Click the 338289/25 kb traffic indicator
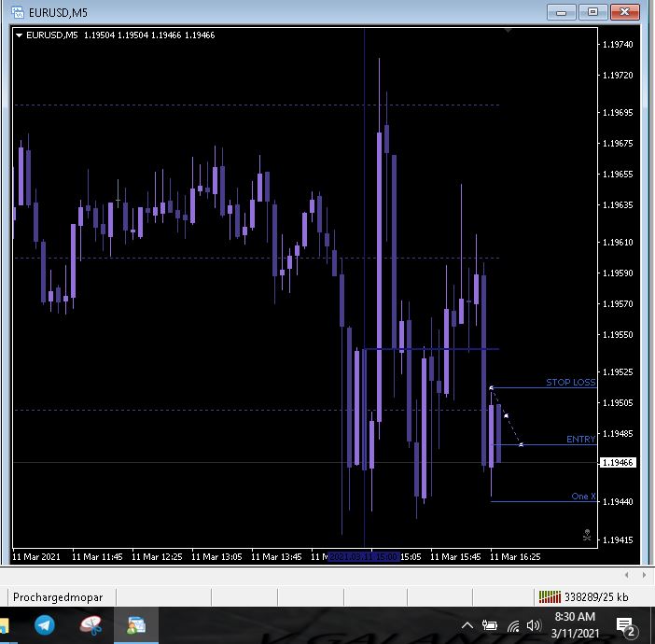Screen dimensions: 655x644 [x=596, y=597]
